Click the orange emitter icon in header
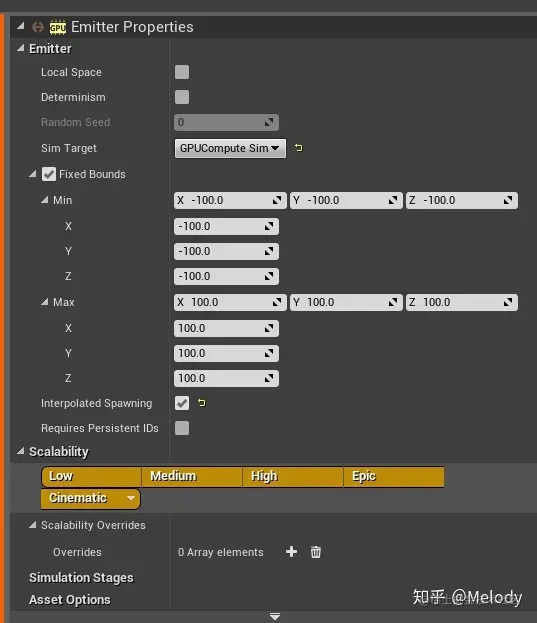 (38, 27)
